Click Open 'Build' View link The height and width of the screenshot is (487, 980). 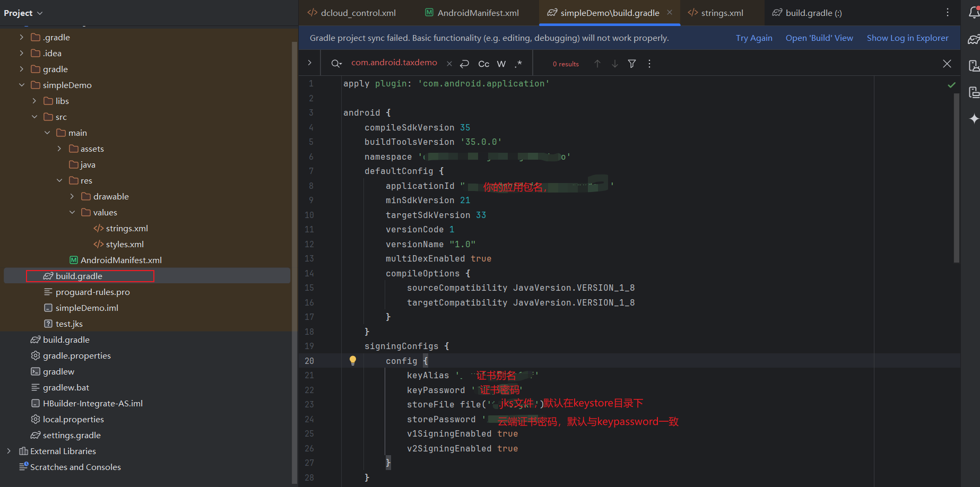click(x=819, y=38)
